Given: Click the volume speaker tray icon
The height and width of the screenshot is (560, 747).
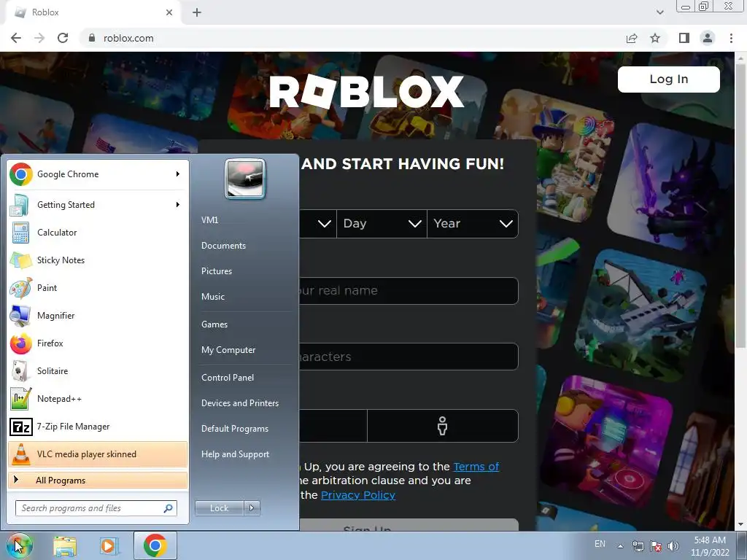Looking at the screenshot, I should [x=673, y=546].
